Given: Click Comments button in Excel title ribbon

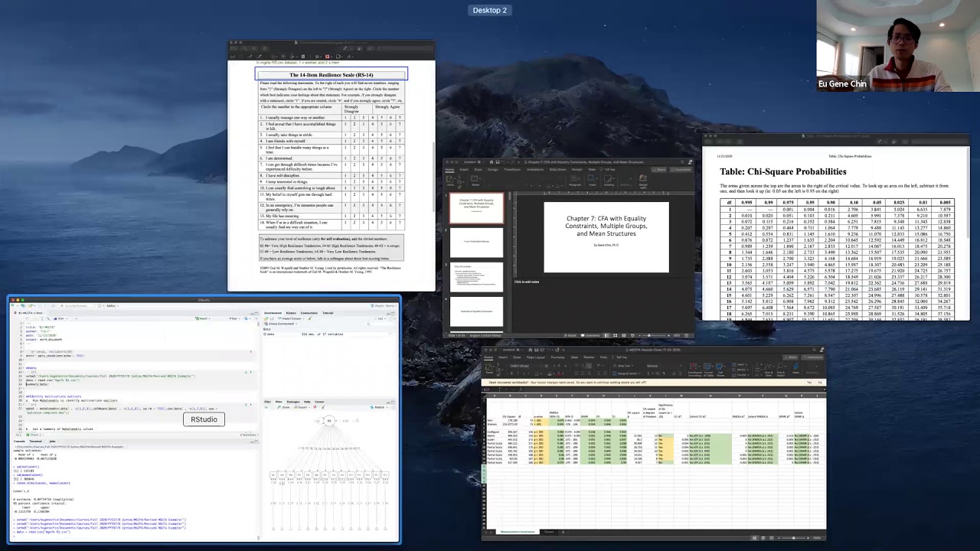Looking at the screenshot, I should 813,357.
